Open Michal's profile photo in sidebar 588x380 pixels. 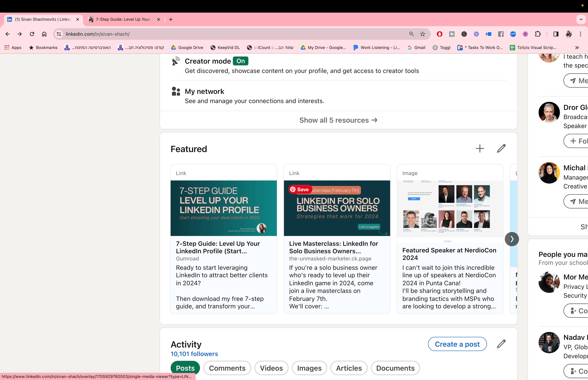click(x=549, y=173)
